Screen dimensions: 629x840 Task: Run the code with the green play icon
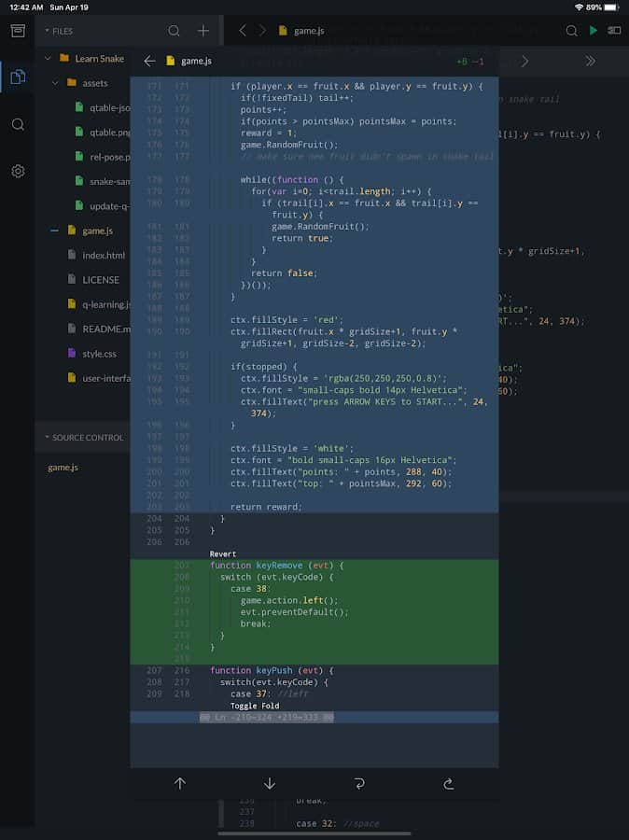pyautogui.click(x=594, y=30)
